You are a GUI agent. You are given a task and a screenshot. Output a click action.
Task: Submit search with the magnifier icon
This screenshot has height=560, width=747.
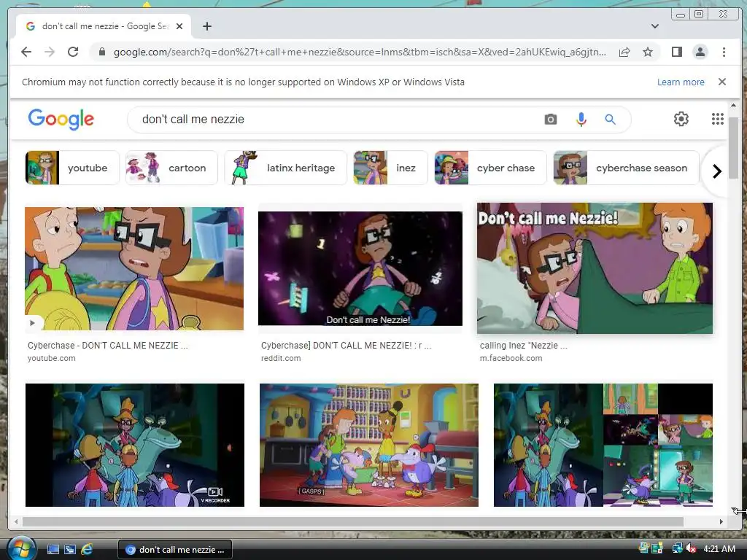[x=611, y=119]
